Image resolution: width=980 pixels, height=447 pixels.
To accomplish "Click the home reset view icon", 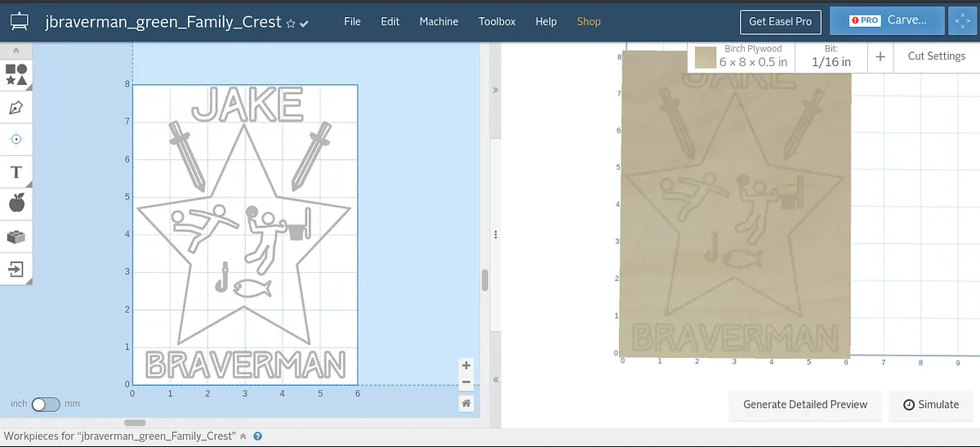I will [465, 403].
